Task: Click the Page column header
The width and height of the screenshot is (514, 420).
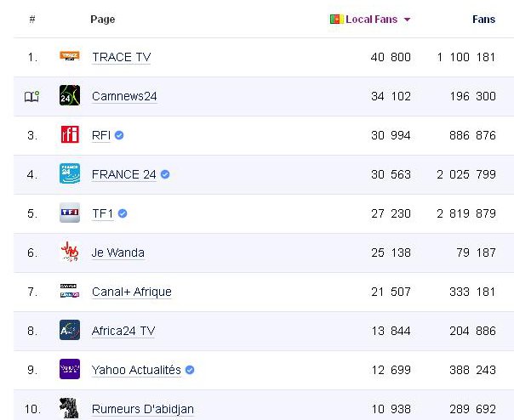Action: 102,20
